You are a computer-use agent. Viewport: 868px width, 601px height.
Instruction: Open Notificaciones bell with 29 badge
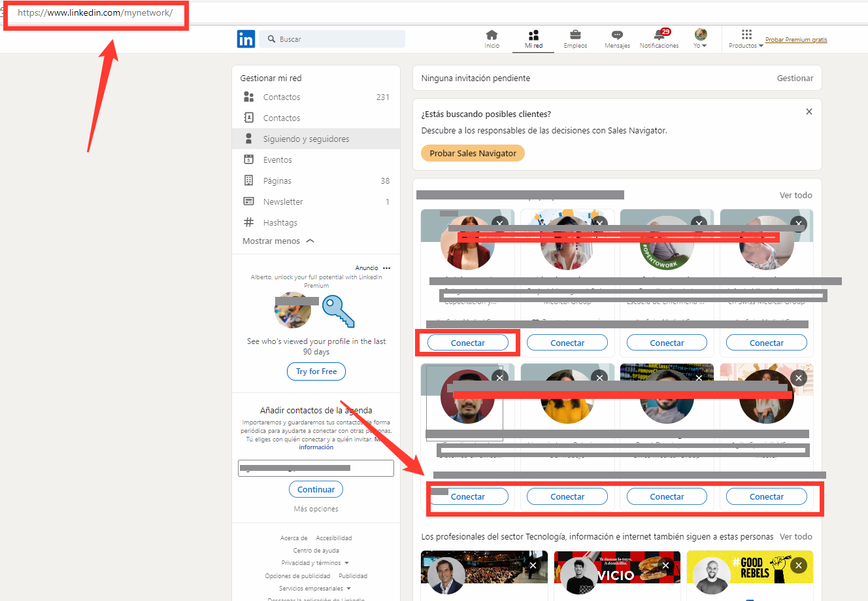coord(659,39)
